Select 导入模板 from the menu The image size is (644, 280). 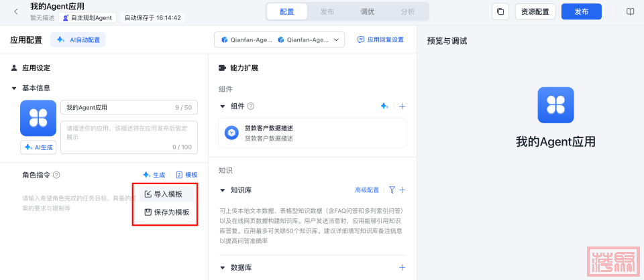(x=163, y=194)
